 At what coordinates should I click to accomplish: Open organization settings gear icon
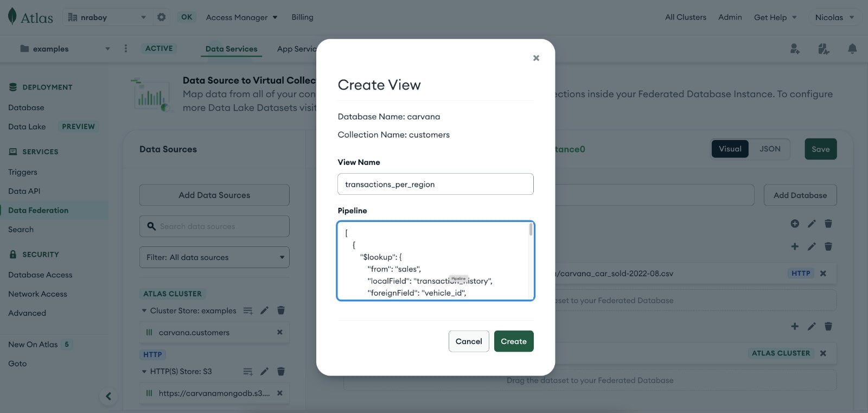tap(161, 17)
